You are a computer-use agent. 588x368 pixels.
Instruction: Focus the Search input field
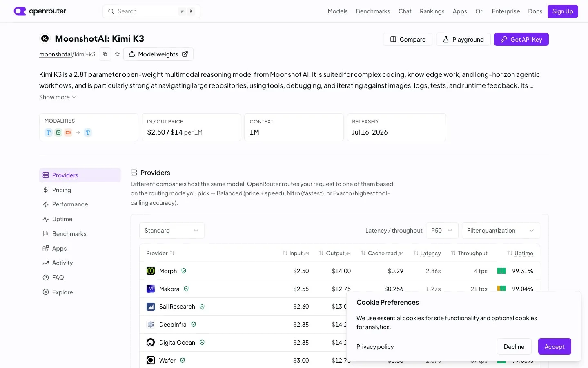pyautogui.click(x=151, y=11)
